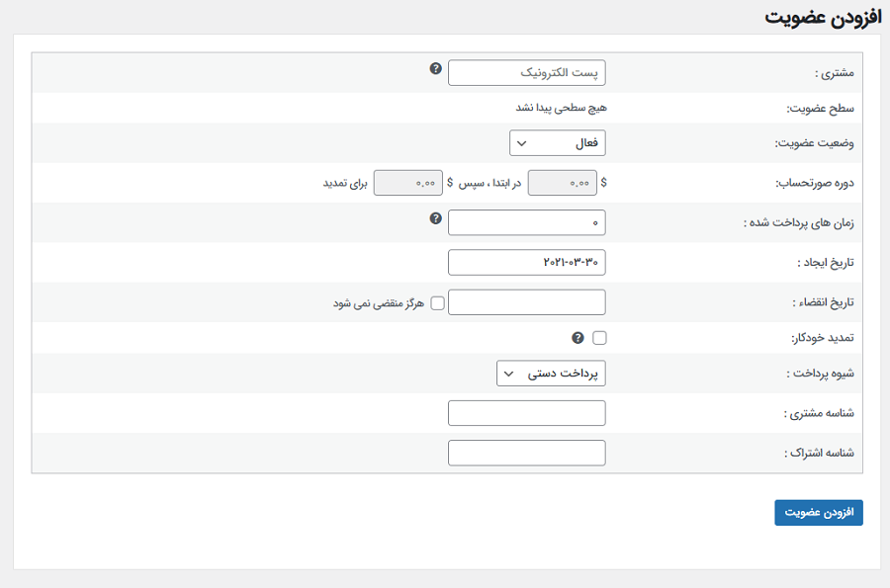The width and height of the screenshot is (890, 588).
Task: Click the renewal amount field before برای تمدید
Action: tap(407, 183)
